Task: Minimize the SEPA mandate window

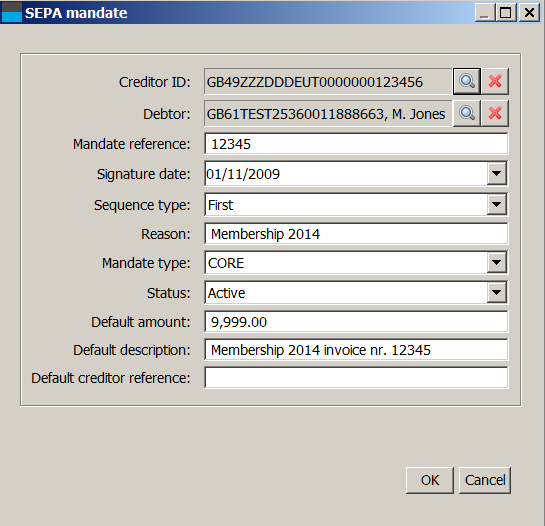Action: pyautogui.click(x=485, y=13)
